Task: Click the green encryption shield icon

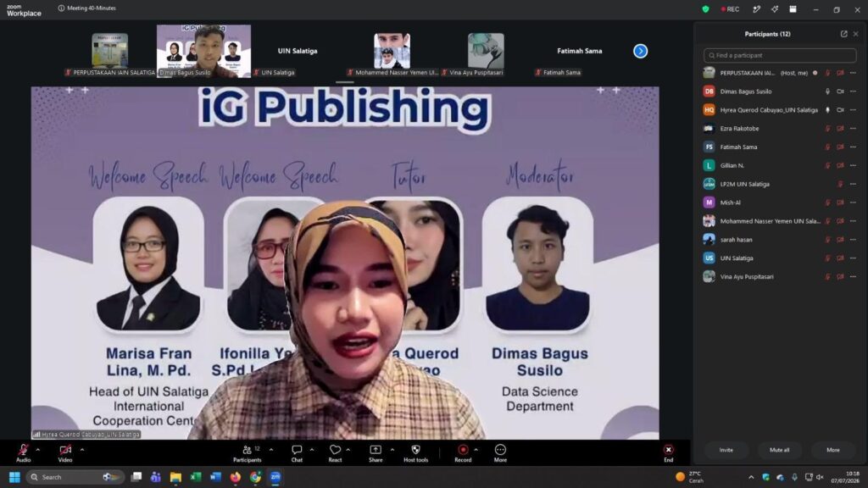Action: pyautogui.click(x=705, y=9)
